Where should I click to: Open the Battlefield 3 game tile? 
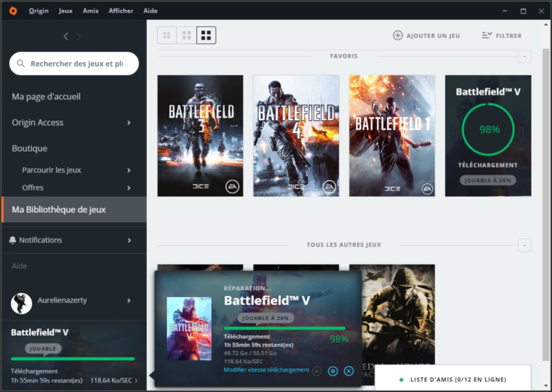coord(201,135)
